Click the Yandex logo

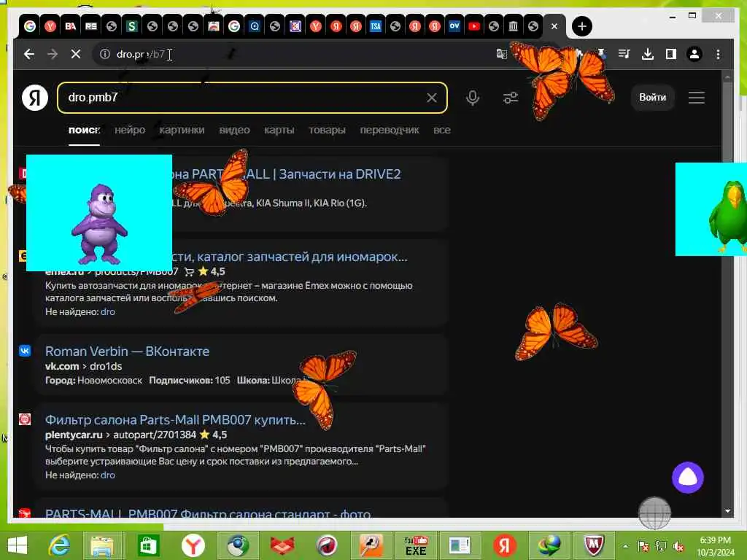[35, 98]
